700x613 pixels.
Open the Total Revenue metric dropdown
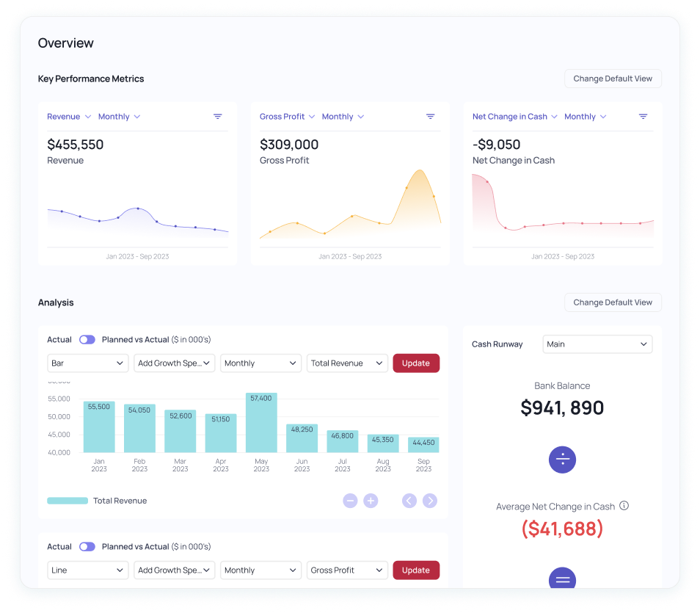point(347,363)
